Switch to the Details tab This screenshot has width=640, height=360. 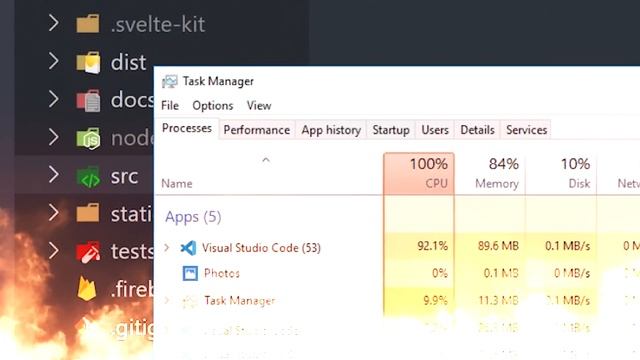coord(477,130)
